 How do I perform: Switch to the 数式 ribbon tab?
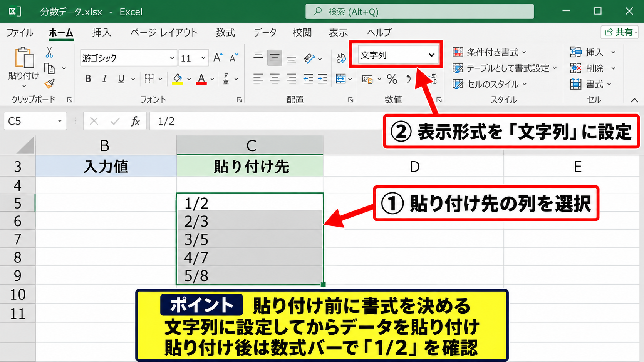(225, 32)
